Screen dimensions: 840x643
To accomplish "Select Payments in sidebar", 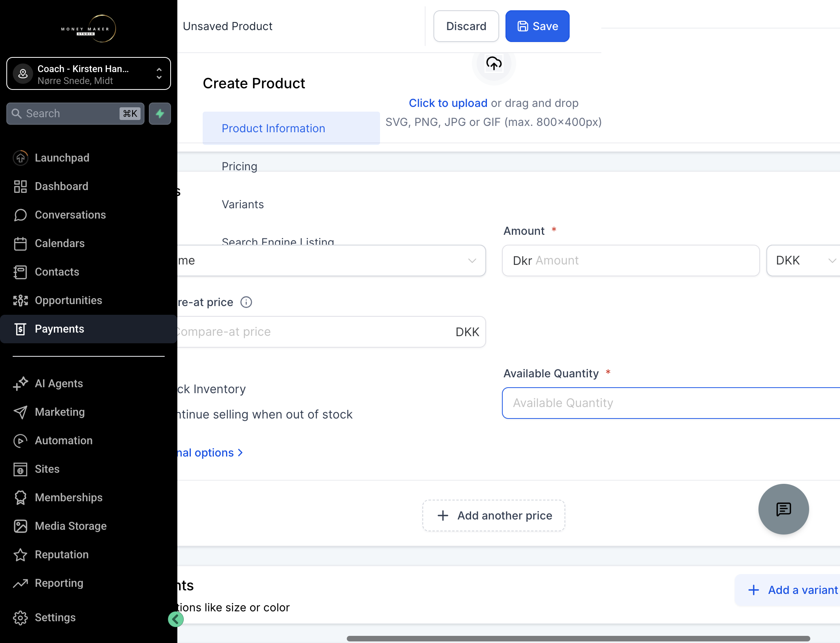I will 89,329.
